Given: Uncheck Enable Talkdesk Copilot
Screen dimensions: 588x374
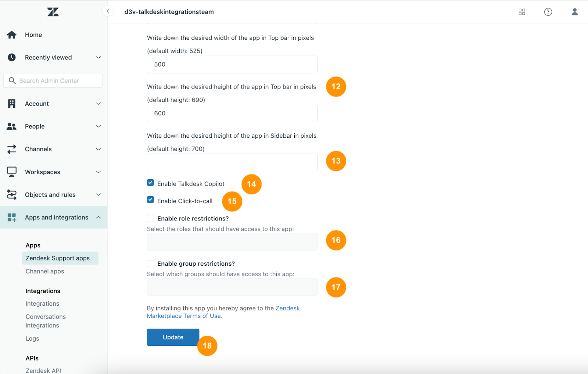Looking at the screenshot, I should [x=150, y=183].
